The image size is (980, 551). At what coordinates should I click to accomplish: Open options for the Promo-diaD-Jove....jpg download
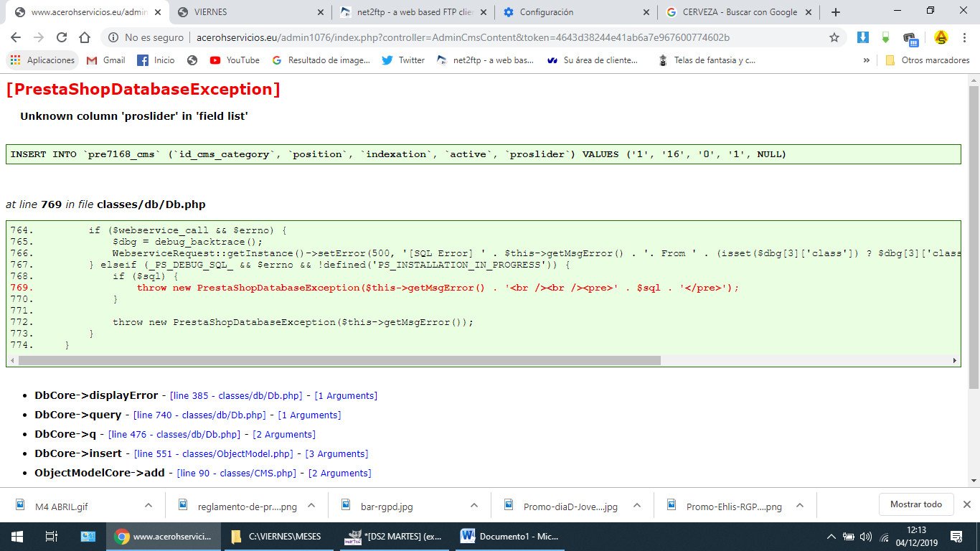tap(638, 505)
